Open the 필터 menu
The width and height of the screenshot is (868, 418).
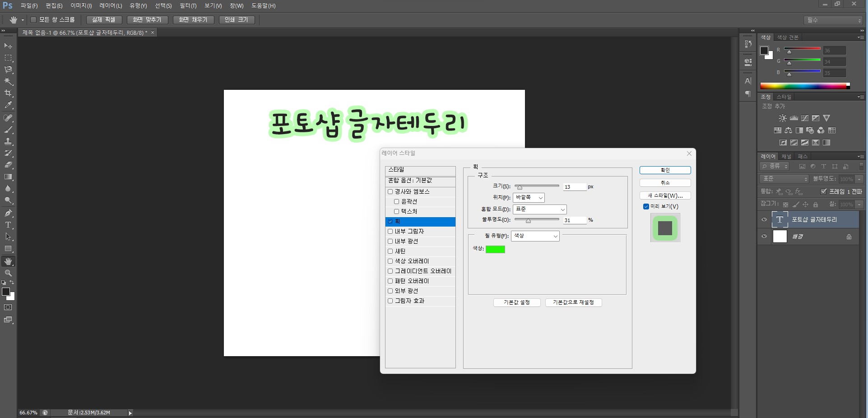pos(188,6)
